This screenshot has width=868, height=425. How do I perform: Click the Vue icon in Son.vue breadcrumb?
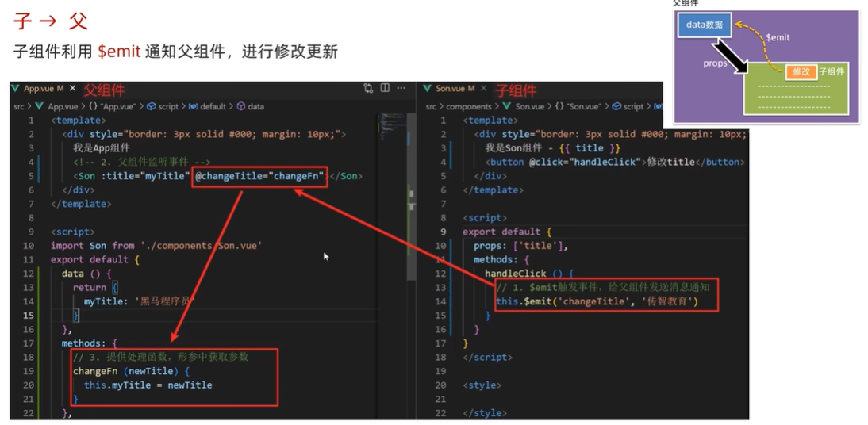tap(506, 106)
